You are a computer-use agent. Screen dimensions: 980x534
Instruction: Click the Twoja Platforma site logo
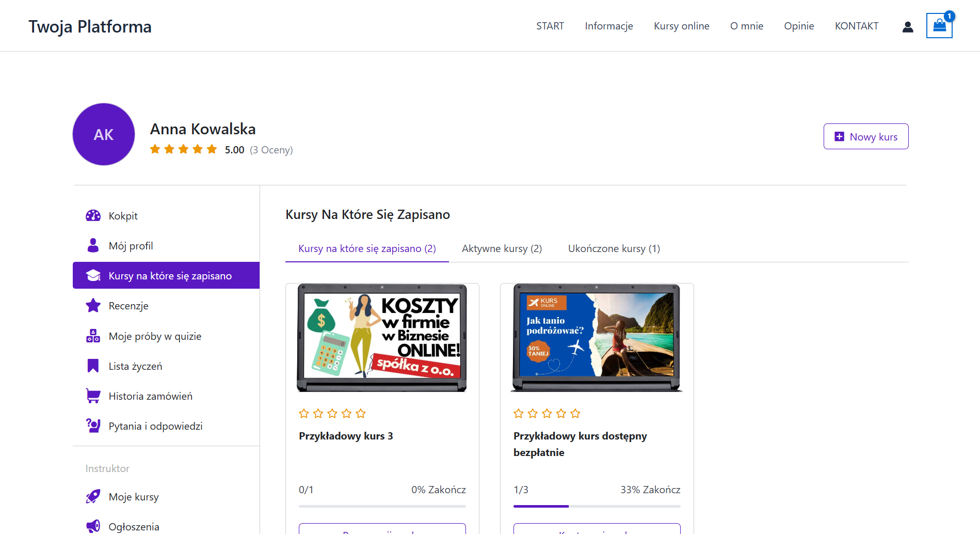click(90, 26)
